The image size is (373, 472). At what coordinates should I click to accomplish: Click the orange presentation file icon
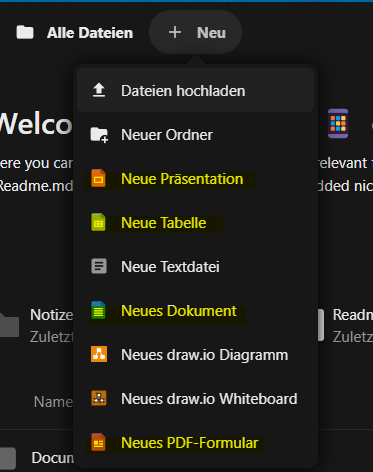click(98, 178)
